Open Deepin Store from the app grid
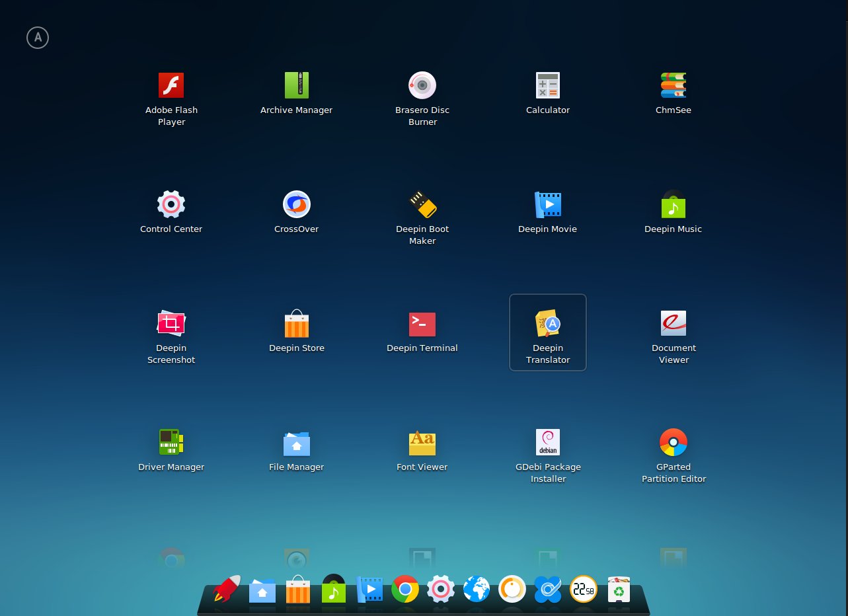Image resolution: width=848 pixels, height=616 pixels. coord(297,323)
